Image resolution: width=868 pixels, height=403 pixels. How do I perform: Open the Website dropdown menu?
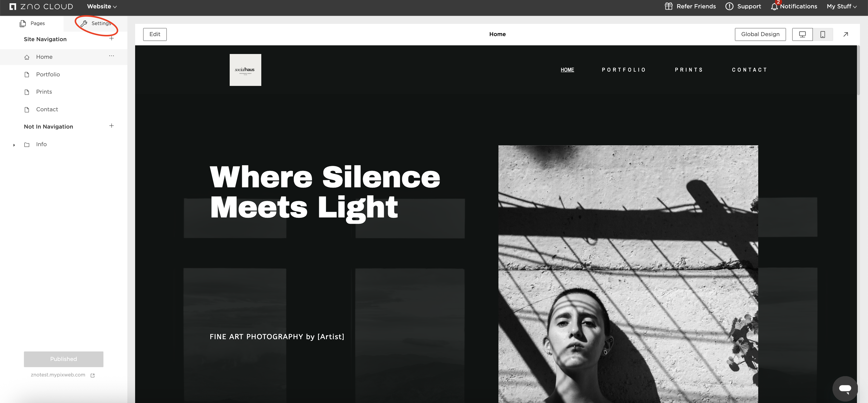click(x=102, y=6)
